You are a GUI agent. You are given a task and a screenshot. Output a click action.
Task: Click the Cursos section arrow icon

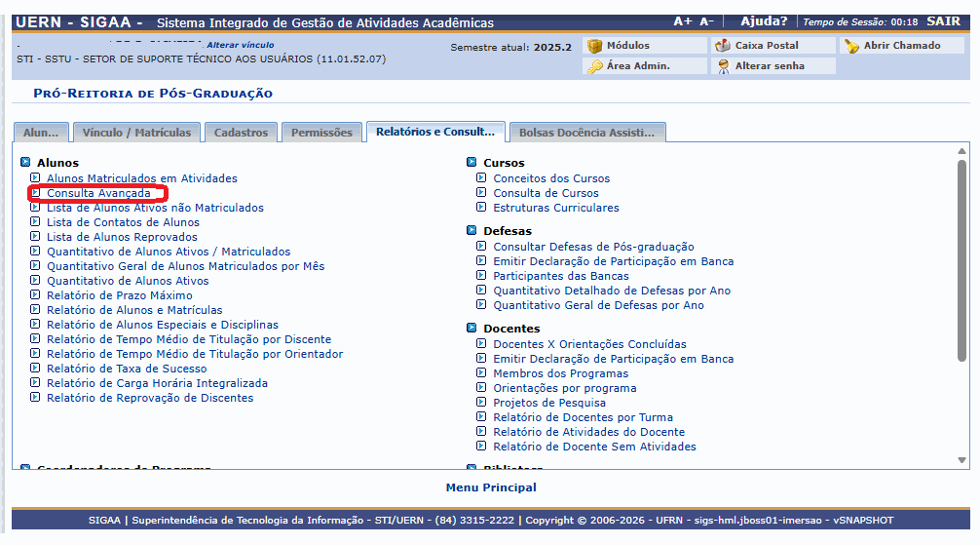coord(471,163)
